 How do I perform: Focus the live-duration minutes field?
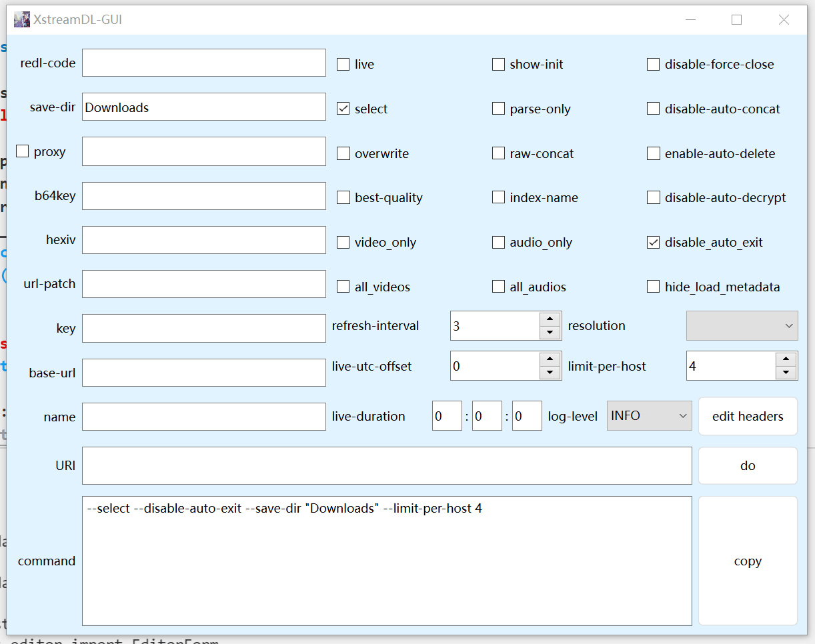tap(487, 416)
